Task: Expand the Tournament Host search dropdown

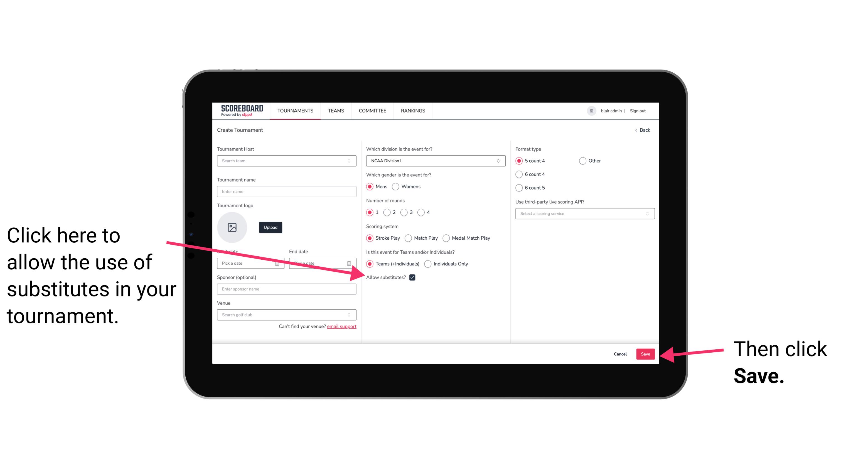Action: pos(351,161)
